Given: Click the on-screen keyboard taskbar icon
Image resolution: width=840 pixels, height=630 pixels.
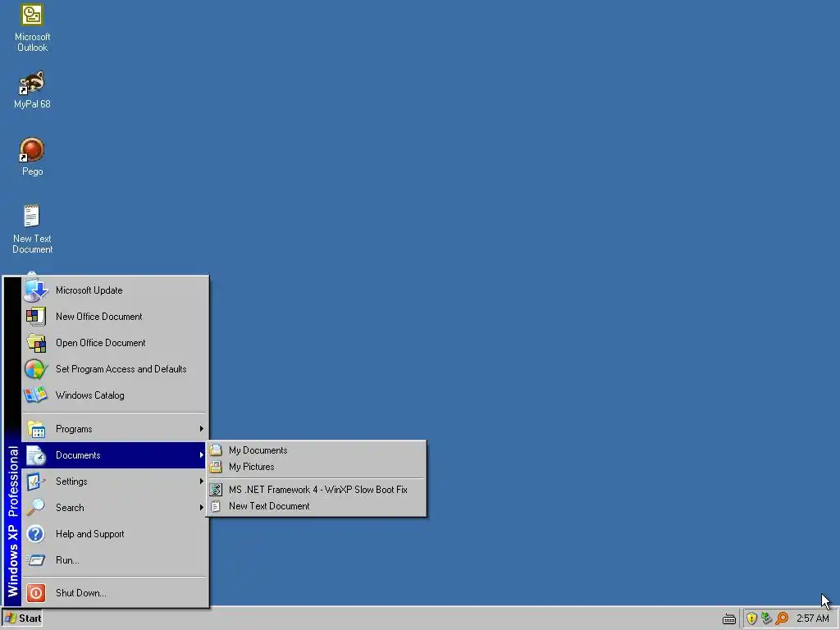Looking at the screenshot, I should pos(729,619).
